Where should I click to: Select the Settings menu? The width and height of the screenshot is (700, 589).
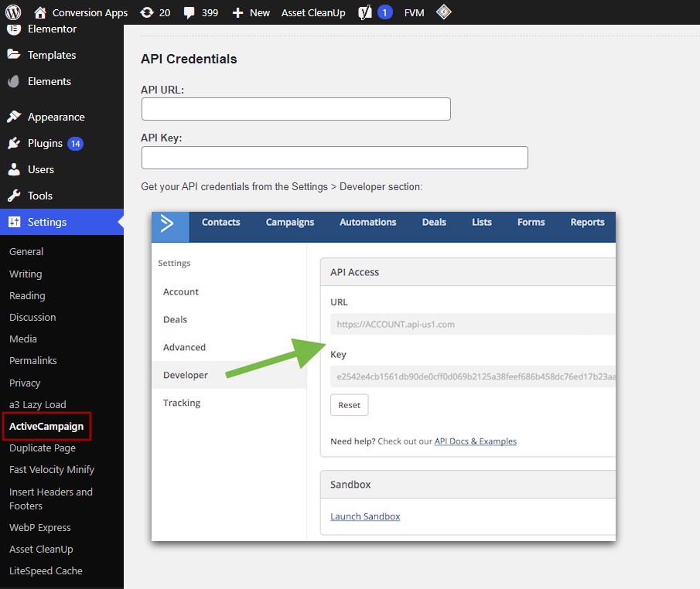47,222
